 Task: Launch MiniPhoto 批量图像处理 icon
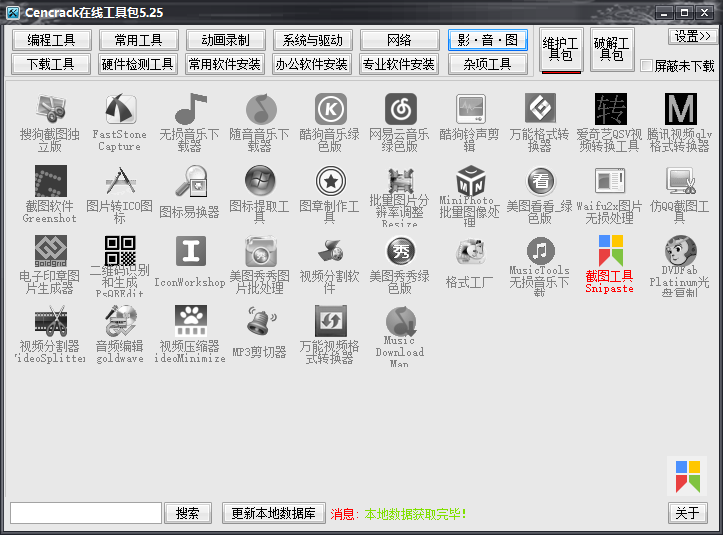point(470,181)
